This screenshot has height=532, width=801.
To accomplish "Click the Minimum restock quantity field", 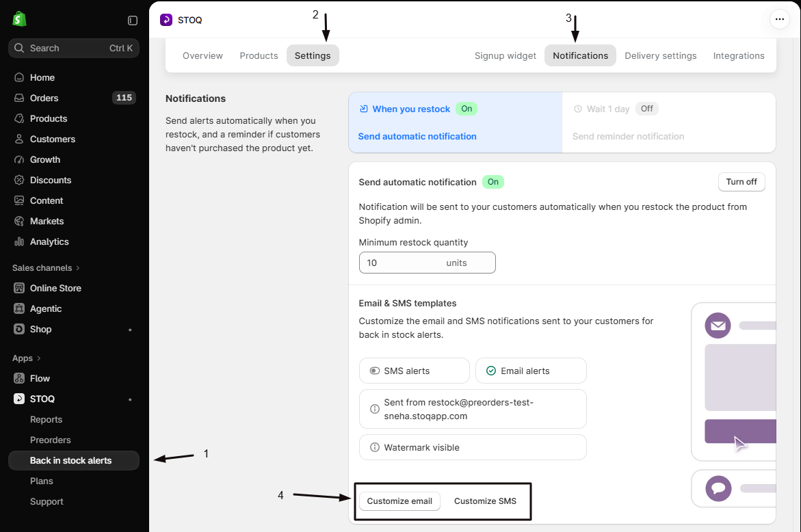I will (x=427, y=263).
